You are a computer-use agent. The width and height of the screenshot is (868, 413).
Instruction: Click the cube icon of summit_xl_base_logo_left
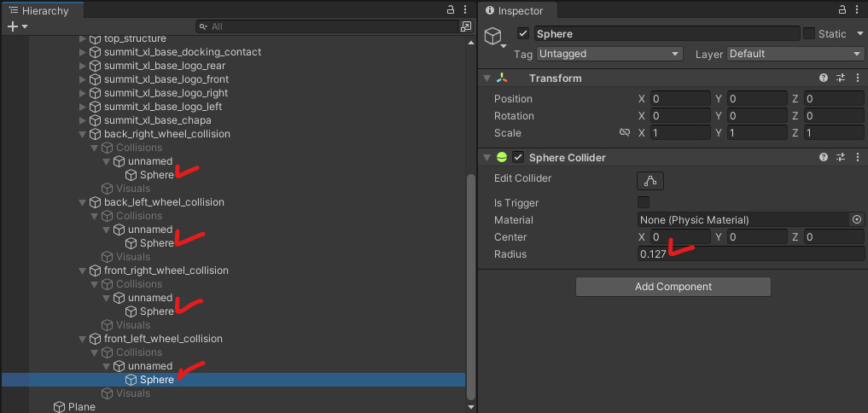pos(96,107)
